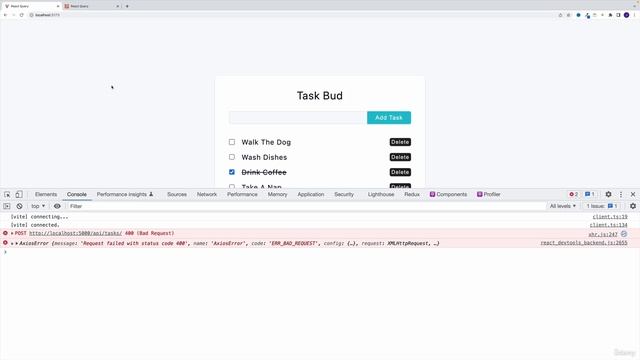This screenshot has width=640, height=360.
Task: Open the Lighthouse tab
Action: (381, 195)
